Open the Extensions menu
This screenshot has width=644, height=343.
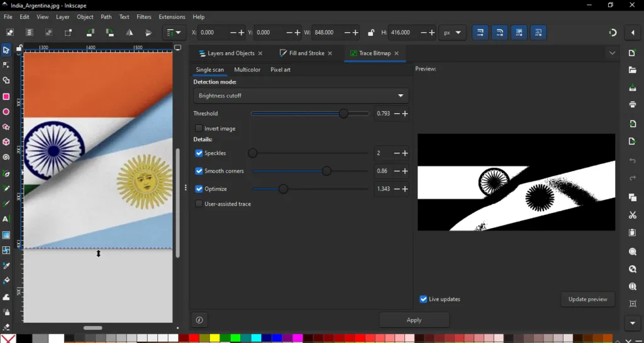(x=172, y=17)
